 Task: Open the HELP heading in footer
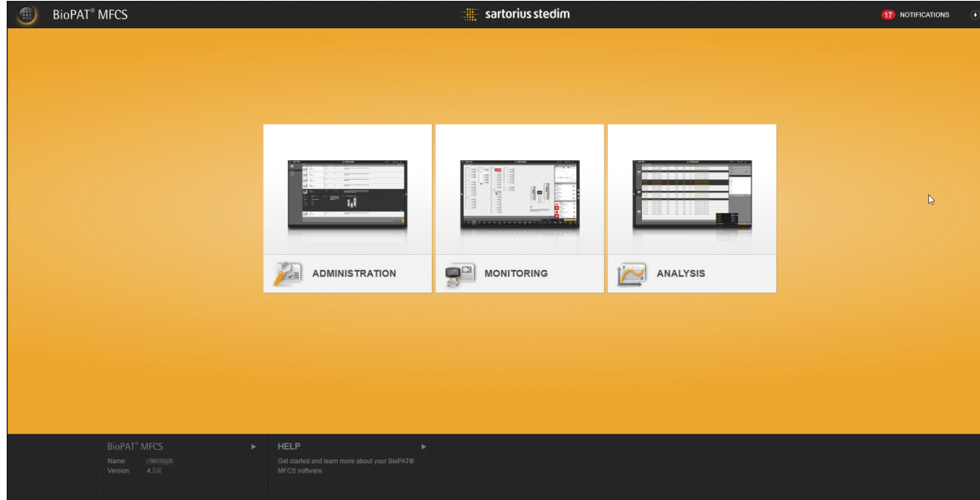289,447
